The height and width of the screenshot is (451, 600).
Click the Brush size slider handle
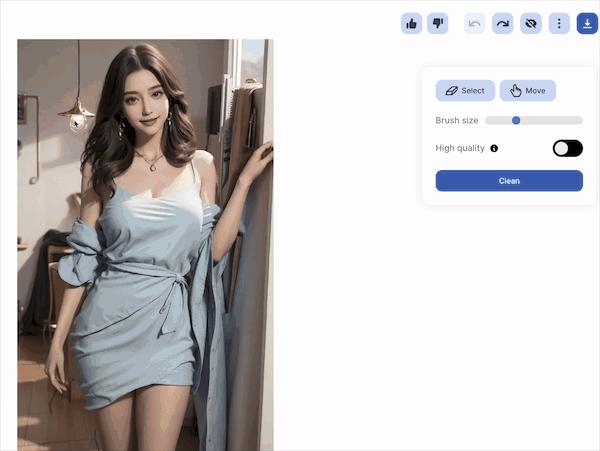516,120
